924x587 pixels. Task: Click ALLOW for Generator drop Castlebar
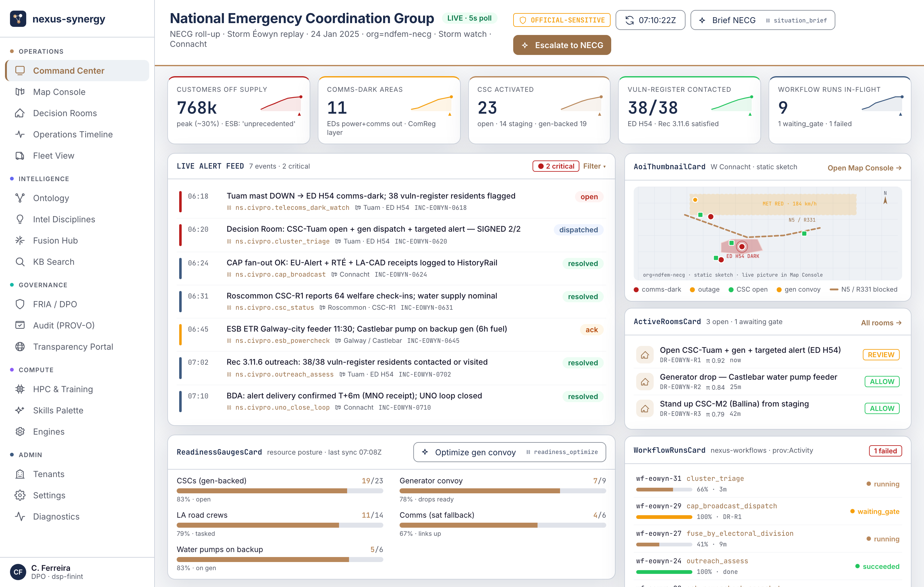[882, 382]
